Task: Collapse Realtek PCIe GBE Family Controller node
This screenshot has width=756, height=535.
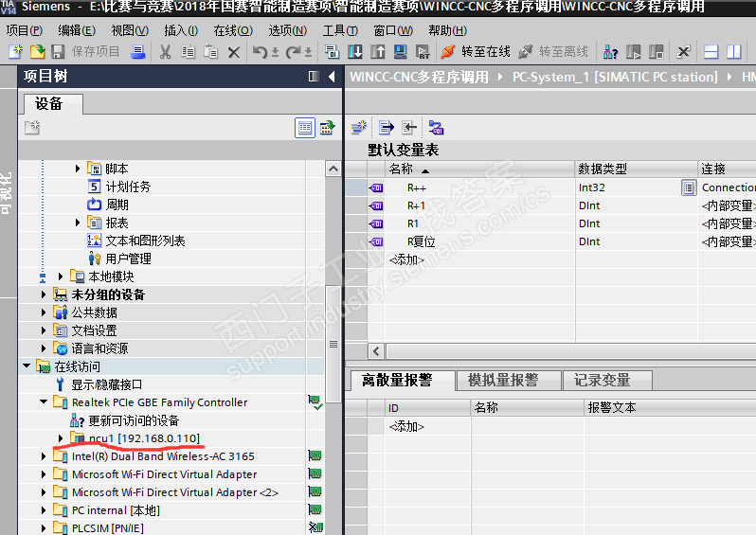Action: click(44, 401)
